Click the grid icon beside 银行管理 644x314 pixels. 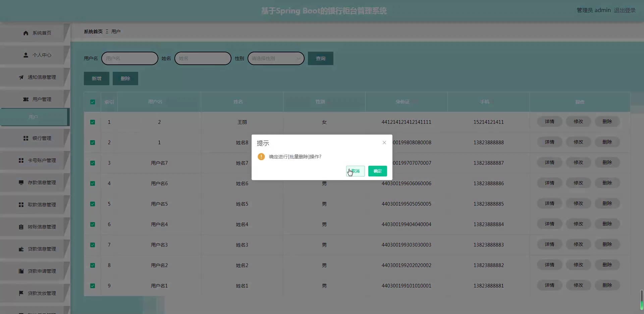[x=26, y=138]
